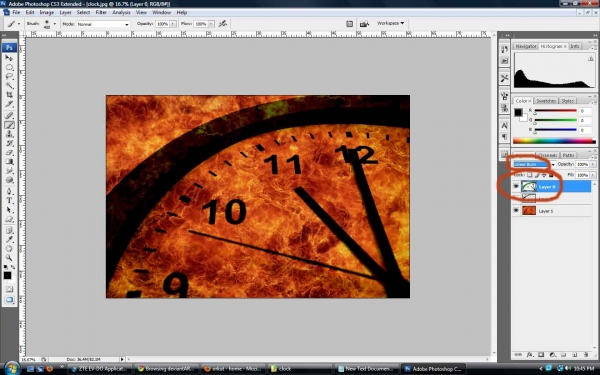
Task: Enable airbrush mode in options bar
Action: click(223, 24)
